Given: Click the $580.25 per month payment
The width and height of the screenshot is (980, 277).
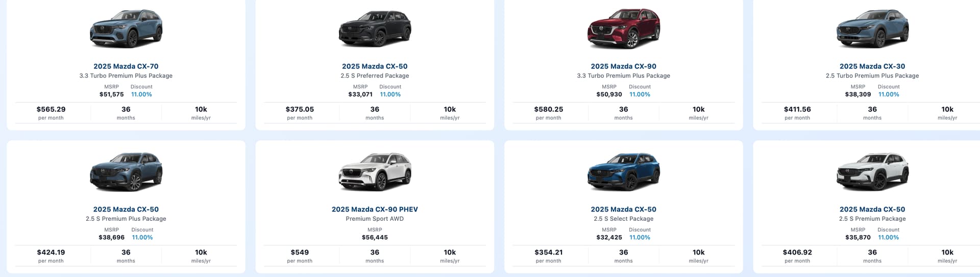Looking at the screenshot, I should coord(548,109).
